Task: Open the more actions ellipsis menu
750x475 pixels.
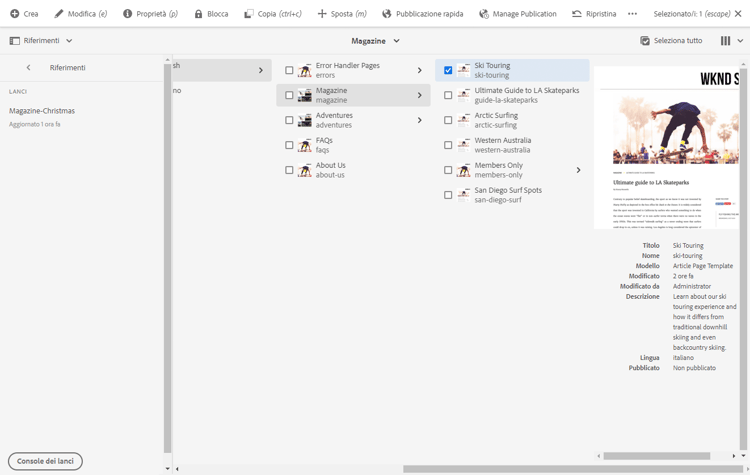Action: coord(632,14)
